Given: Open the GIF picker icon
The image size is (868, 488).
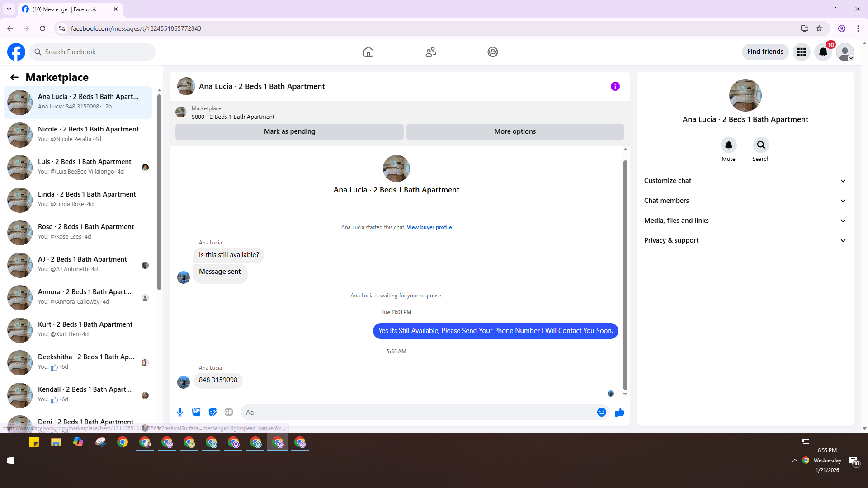Looking at the screenshot, I should pos(229,412).
